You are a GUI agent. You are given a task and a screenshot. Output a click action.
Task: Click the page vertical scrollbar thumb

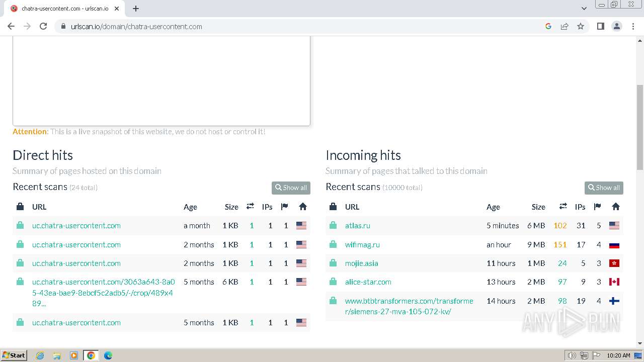click(x=640, y=127)
